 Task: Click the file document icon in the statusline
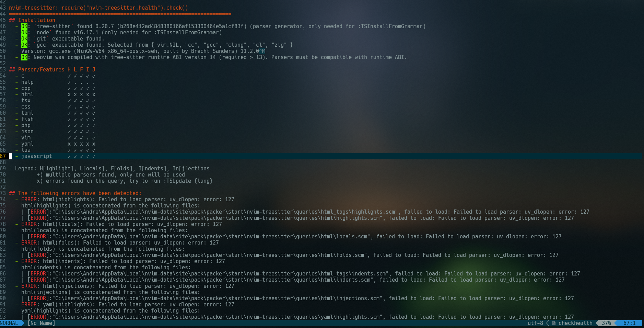[553, 323]
